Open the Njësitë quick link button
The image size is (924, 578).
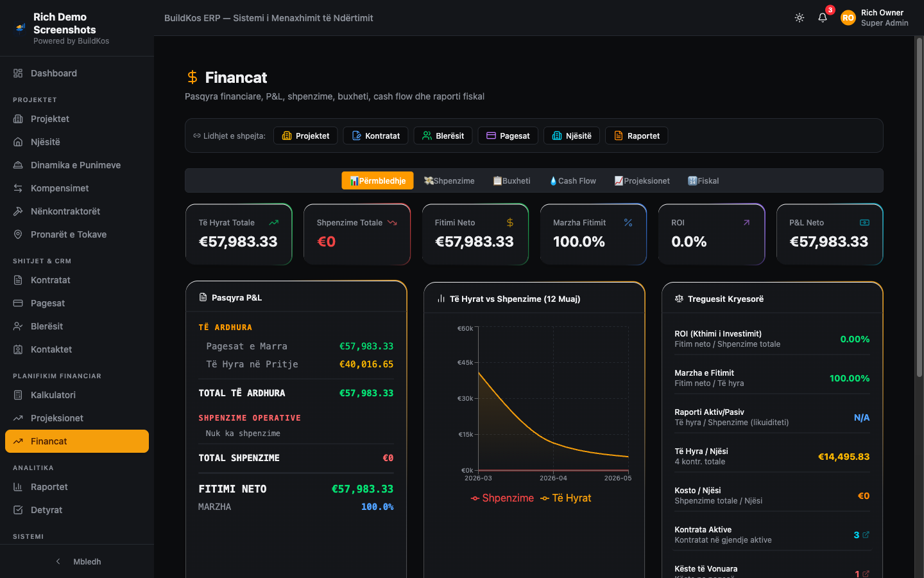coord(572,136)
